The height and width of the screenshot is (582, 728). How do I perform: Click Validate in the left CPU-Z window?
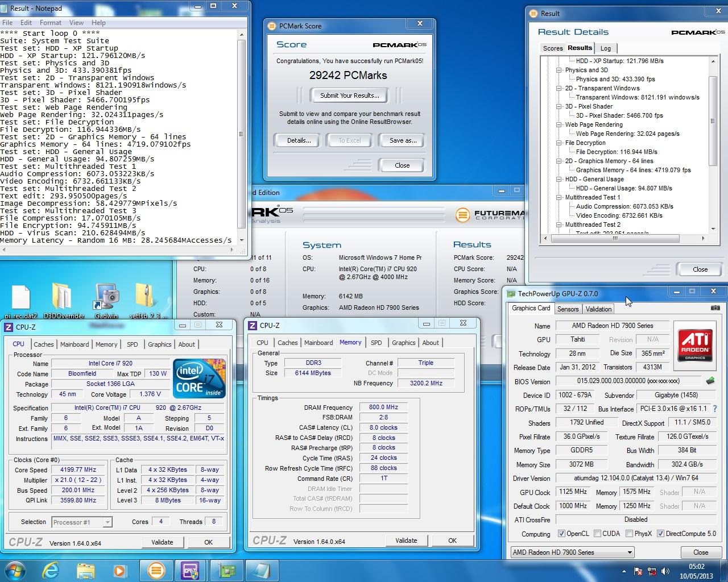tap(162, 542)
